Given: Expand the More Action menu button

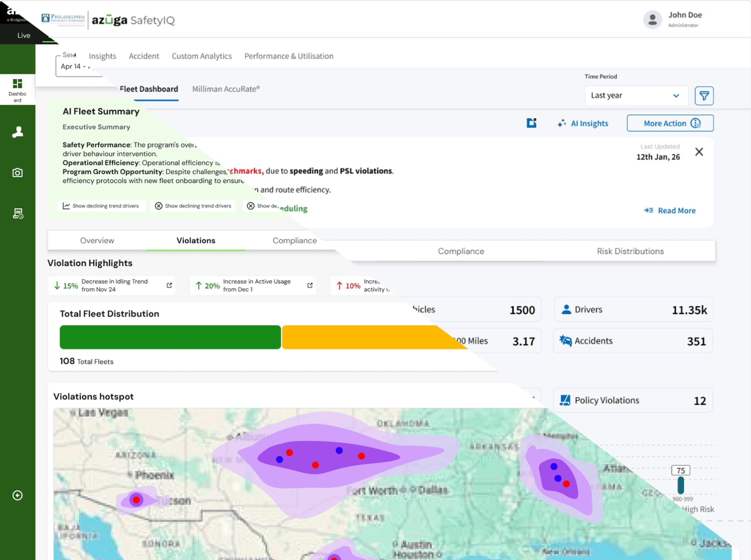Looking at the screenshot, I should click(x=670, y=123).
